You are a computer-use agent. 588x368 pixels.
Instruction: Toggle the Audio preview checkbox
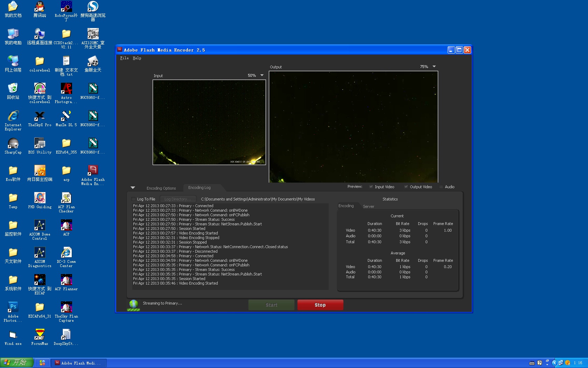pos(441,187)
